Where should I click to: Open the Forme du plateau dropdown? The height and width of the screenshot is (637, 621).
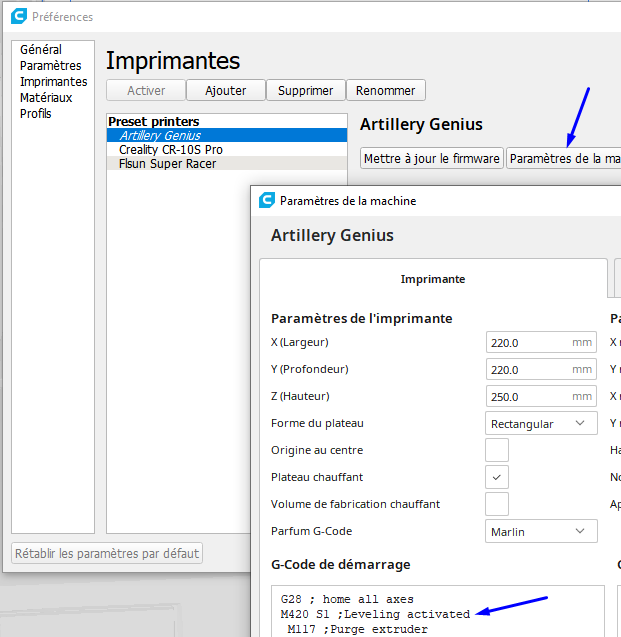(541, 423)
